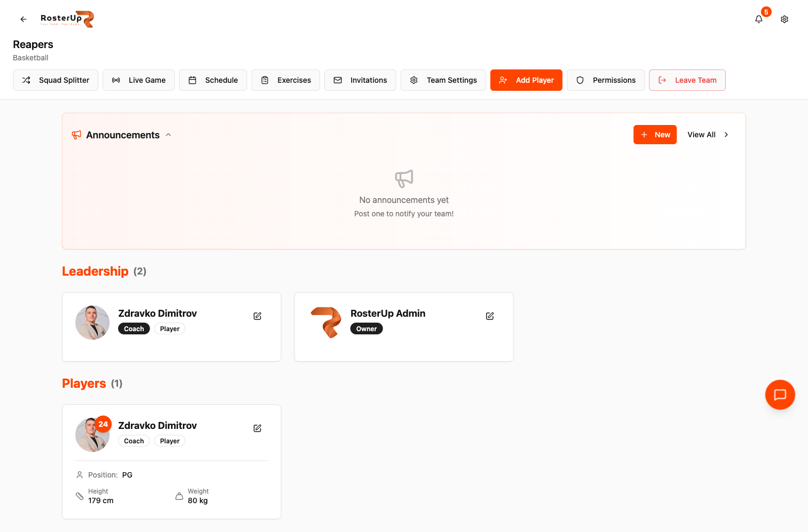Open the team Schedule
This screenshot has width=808, height=532.
click(x=213, y=80)
